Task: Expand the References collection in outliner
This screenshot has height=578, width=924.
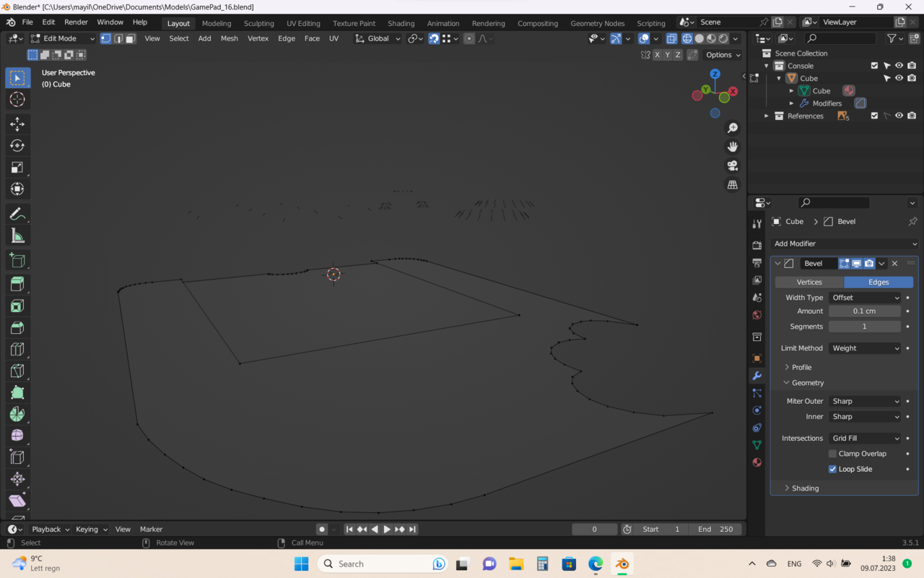Action: [x=767, y=116]
